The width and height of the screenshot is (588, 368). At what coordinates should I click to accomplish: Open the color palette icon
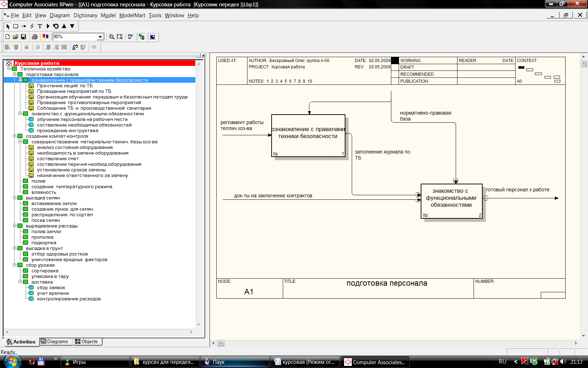click(x=45, y=36)
